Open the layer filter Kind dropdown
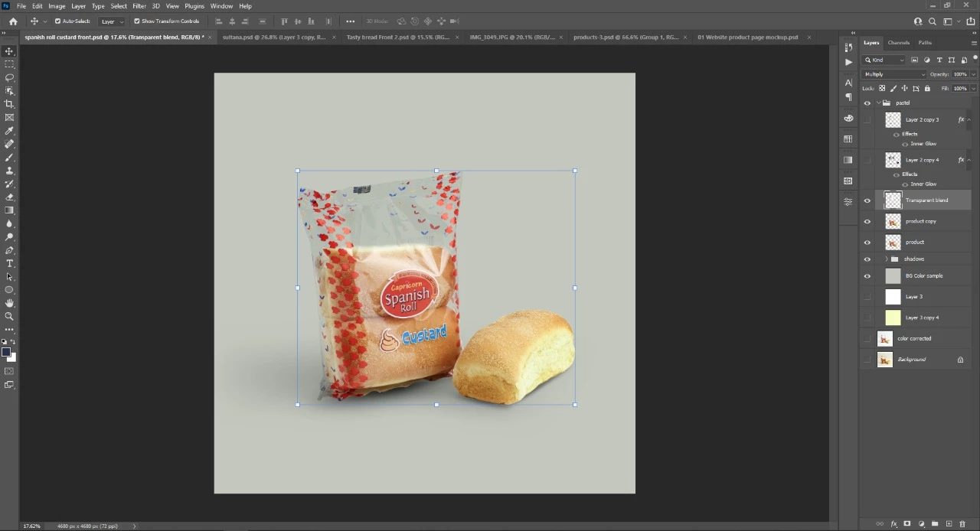980x531 pixels. pos(884,60)
